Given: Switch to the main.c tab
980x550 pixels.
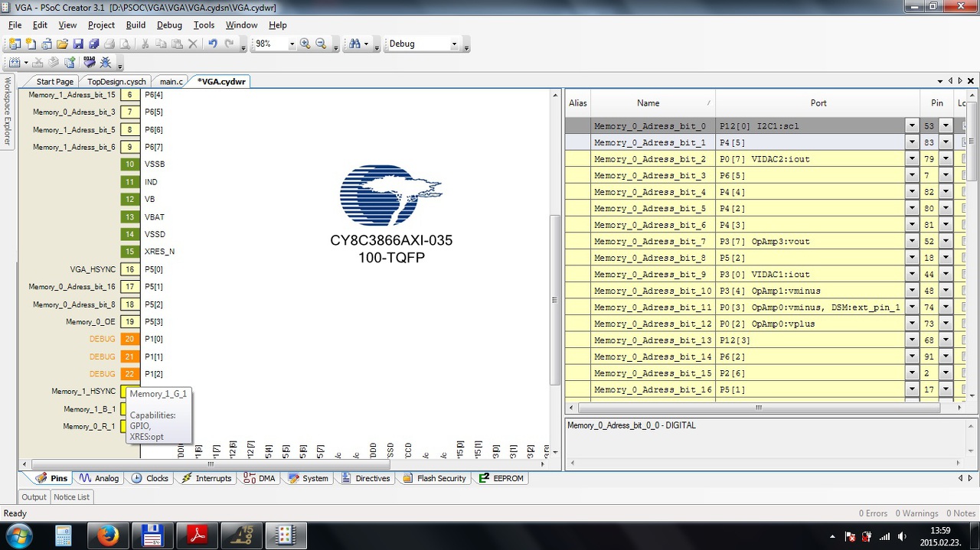Looking at the screenshot, I should coord(171,81).
